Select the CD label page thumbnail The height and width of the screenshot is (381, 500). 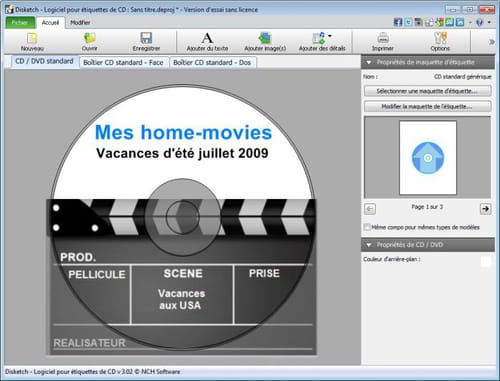pyautogui.click(x=428, y=158)
